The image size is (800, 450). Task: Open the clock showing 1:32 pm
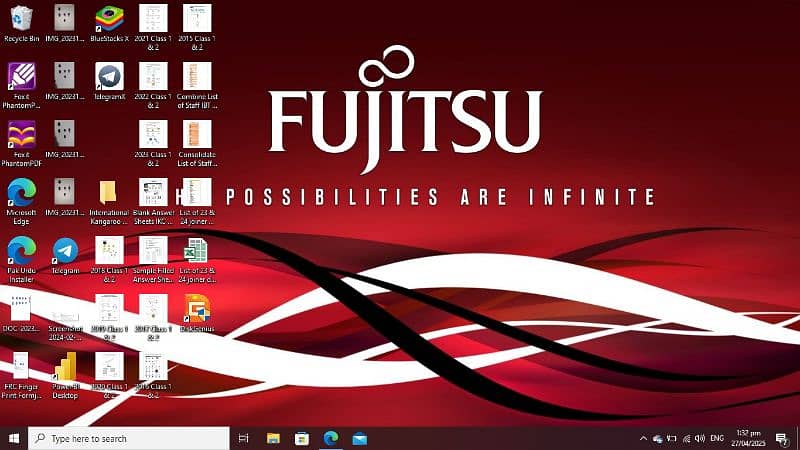(748, 438)
